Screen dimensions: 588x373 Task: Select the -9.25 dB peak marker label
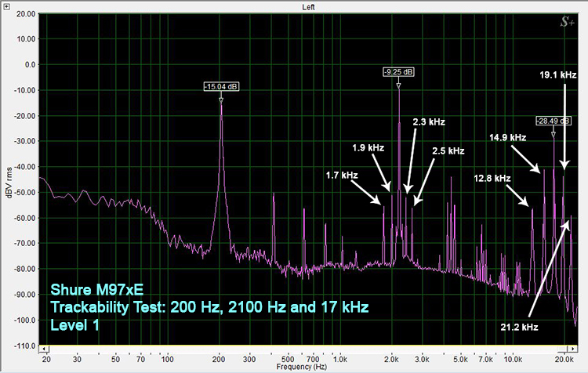tap(398, 72)
